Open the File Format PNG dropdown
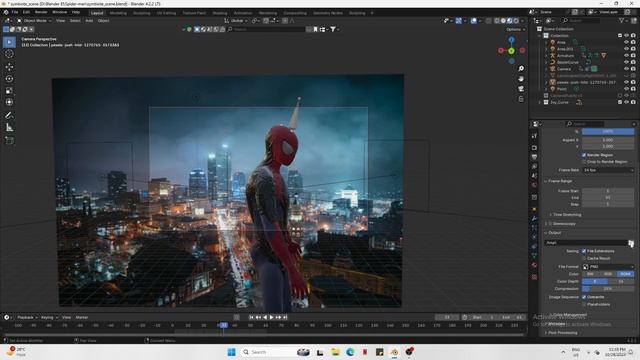 click(608, 267)
